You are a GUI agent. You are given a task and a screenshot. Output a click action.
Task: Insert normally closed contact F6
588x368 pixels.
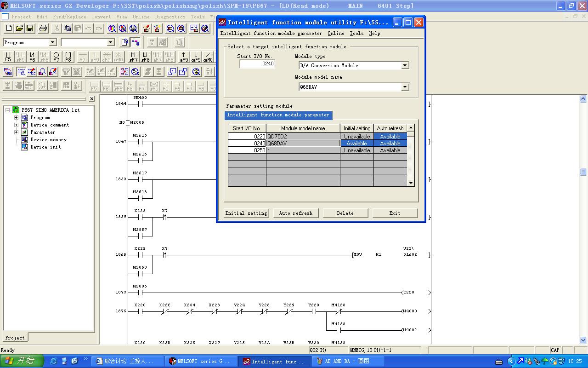tap(32, 57)
